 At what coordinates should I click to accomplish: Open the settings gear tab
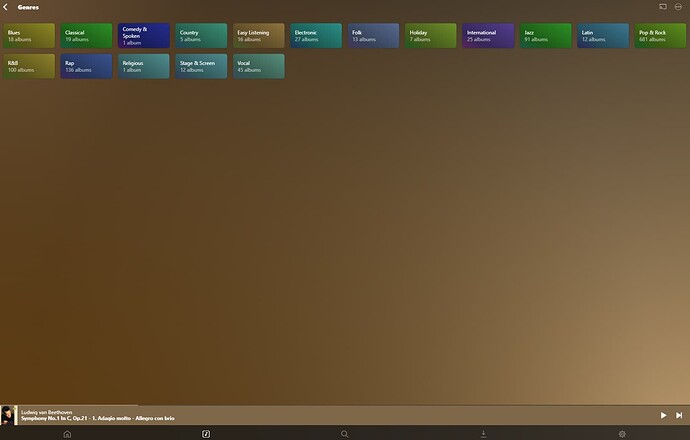pyautogui.click(x=622, y=434)
